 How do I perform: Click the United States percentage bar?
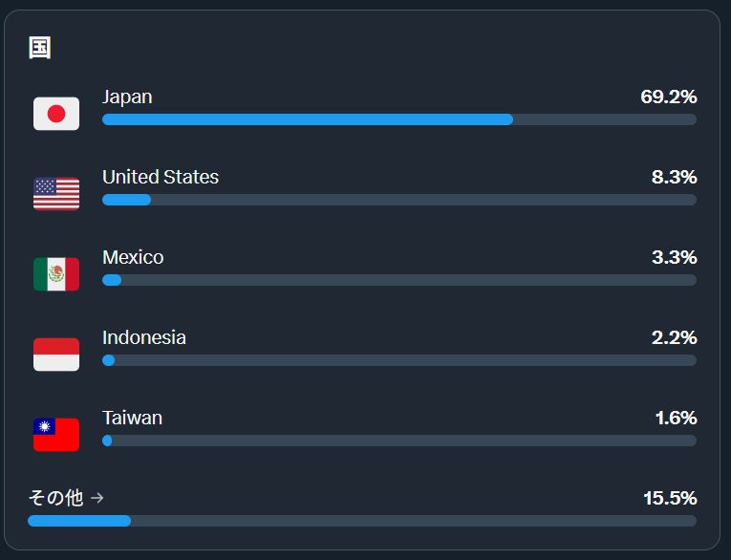(x=398, y=200)
